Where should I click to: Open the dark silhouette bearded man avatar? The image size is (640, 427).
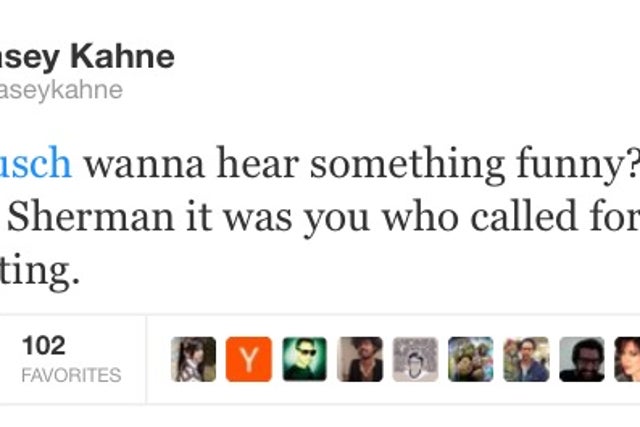tap(582, 359)
